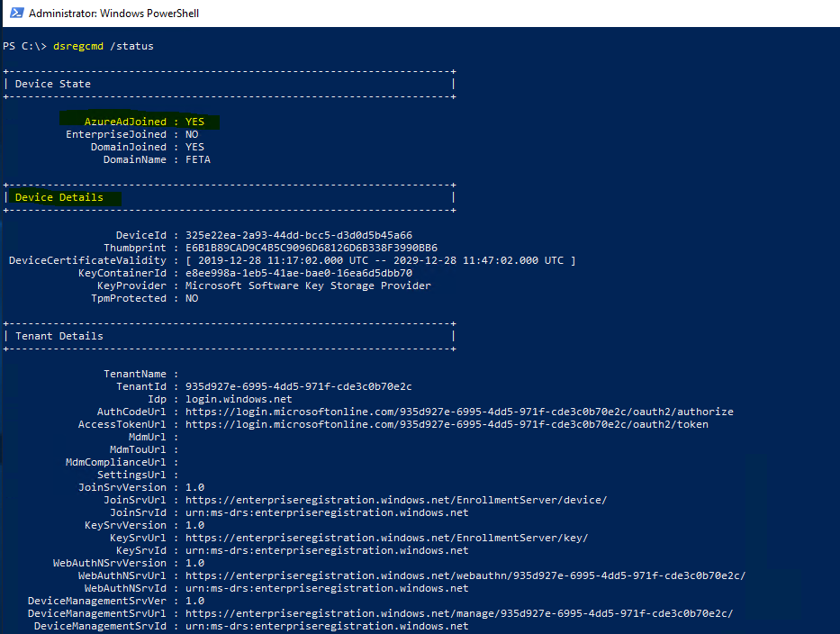
Task: Click the dsregcmd /status command text
Action: tap(104, 46)
